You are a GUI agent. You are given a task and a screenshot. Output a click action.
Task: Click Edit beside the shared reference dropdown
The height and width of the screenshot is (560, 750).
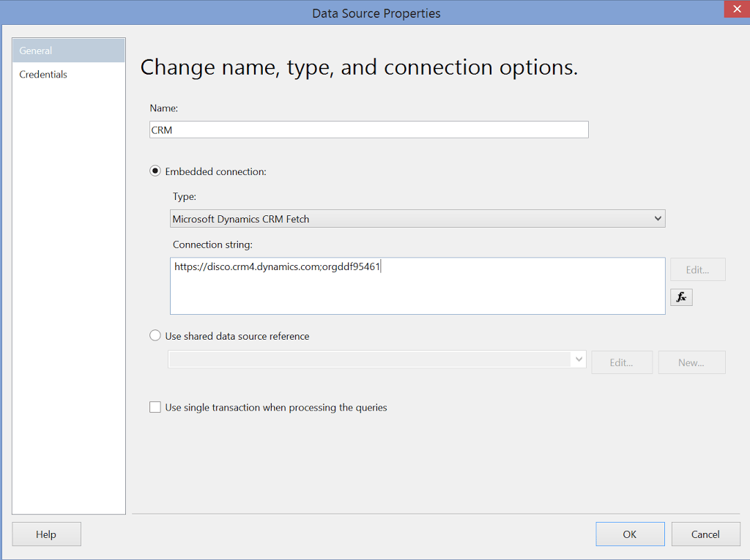pyautogui.click(x=622, y=362)
